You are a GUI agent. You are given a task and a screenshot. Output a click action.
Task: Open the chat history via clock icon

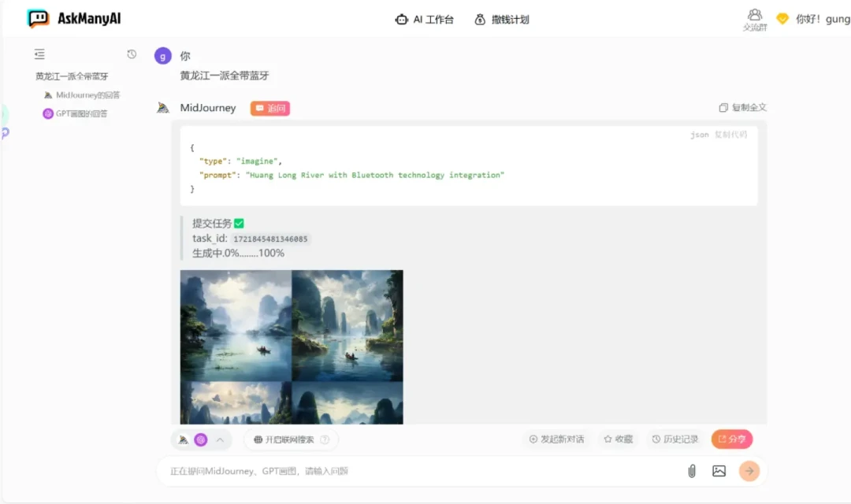tap(130, 54)
